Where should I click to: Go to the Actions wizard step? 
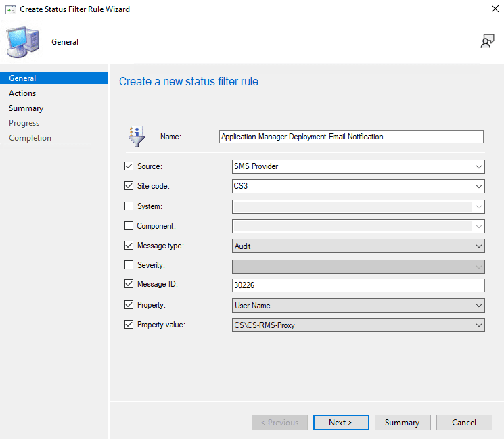[22, 93]
